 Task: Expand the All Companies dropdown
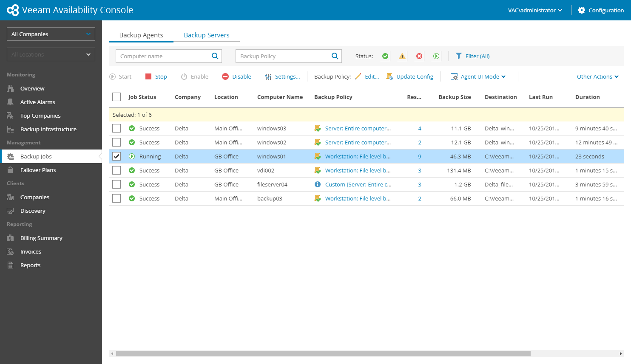pos(51,34)
